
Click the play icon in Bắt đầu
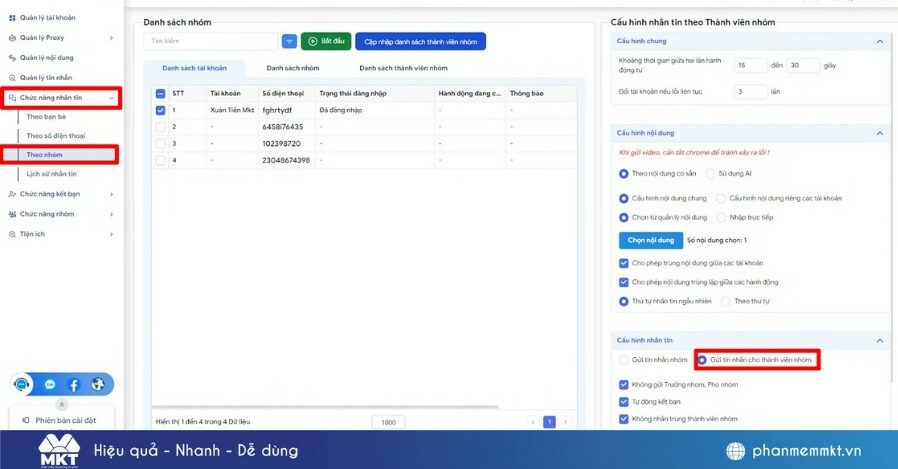(313, 41)
